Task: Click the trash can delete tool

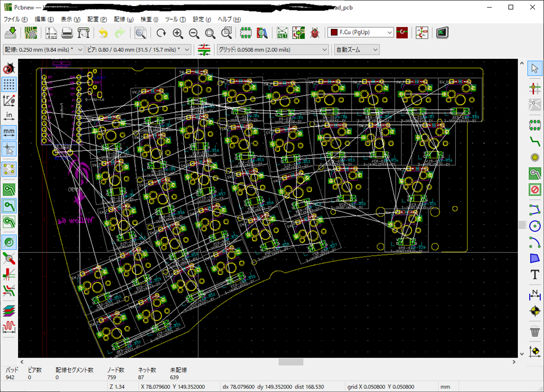Action: pos(535,331)
